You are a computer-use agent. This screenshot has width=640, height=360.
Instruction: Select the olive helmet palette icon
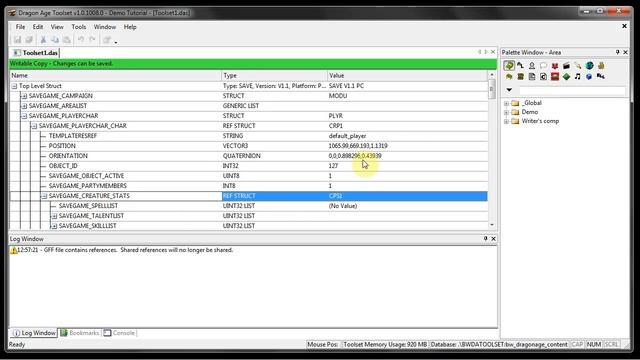(509, 76)
